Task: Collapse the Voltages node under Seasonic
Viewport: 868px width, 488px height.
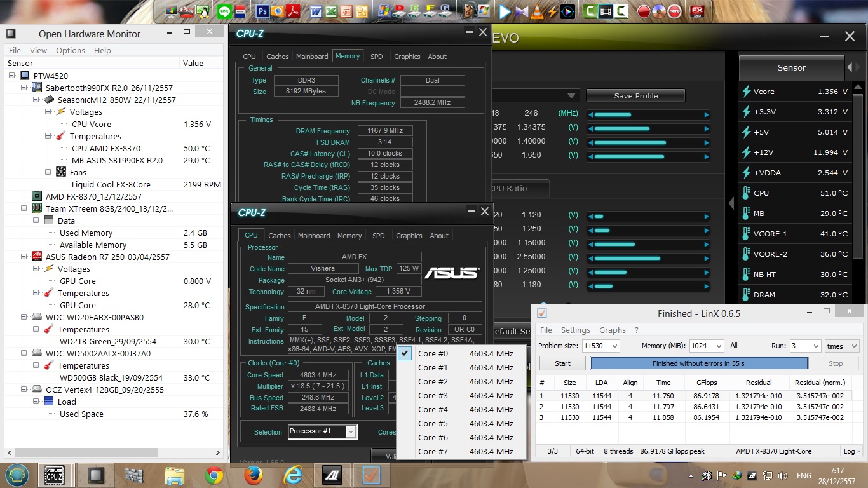Action: click(x=49, y=112)
